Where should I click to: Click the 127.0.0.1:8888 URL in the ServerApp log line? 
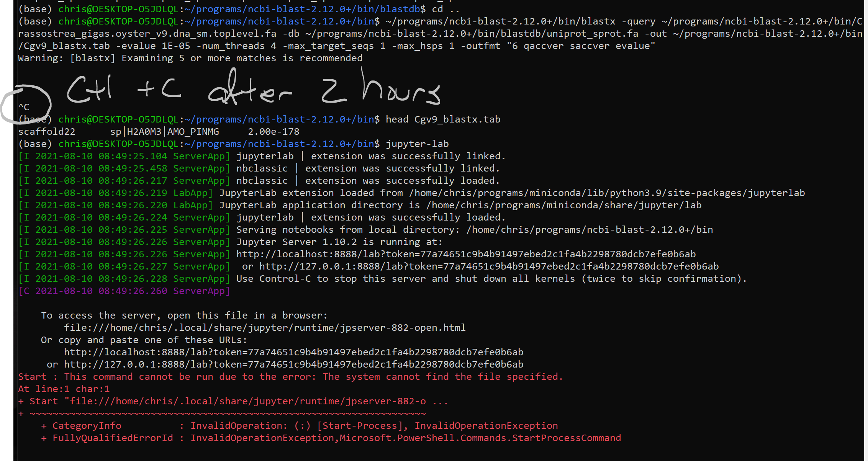point(489,266)
